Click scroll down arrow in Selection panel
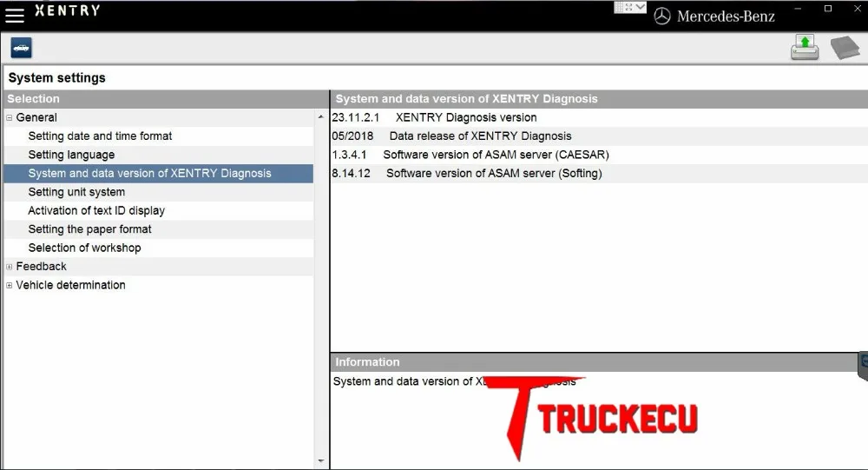 tap(321, 460)
